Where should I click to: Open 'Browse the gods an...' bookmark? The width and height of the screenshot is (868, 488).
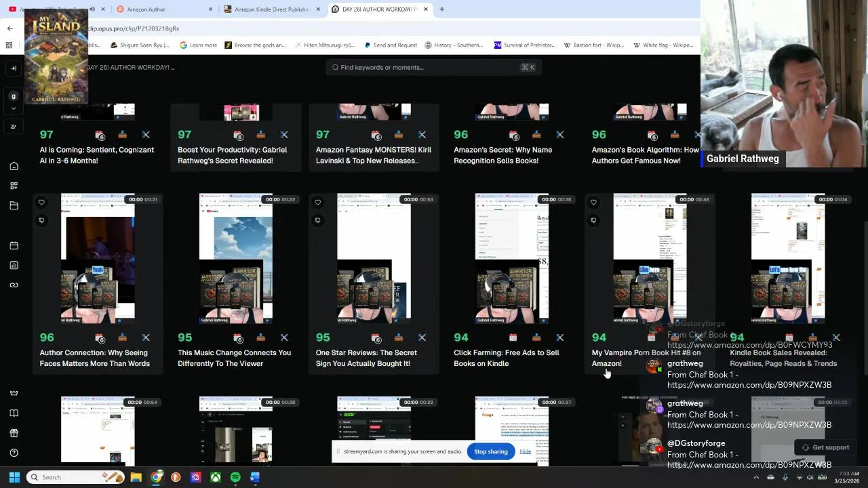pyautogui.click(x=255, y=45)
